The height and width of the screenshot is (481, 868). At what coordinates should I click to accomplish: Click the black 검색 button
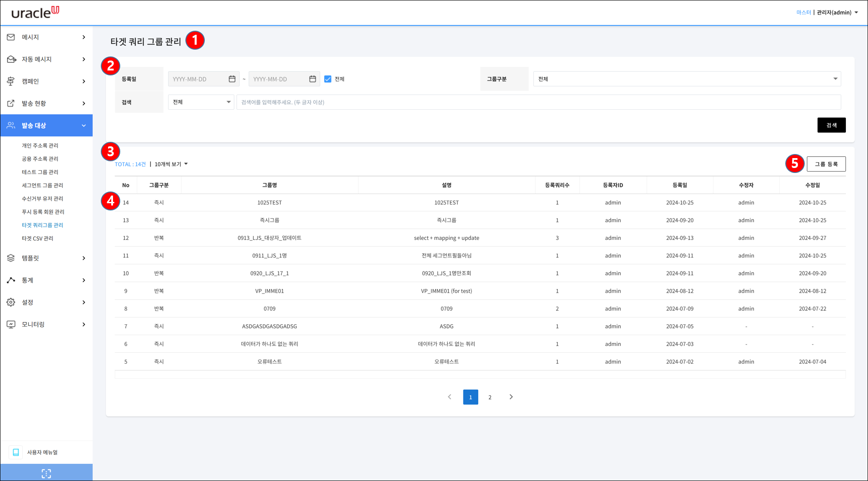[x=831, y=125]
